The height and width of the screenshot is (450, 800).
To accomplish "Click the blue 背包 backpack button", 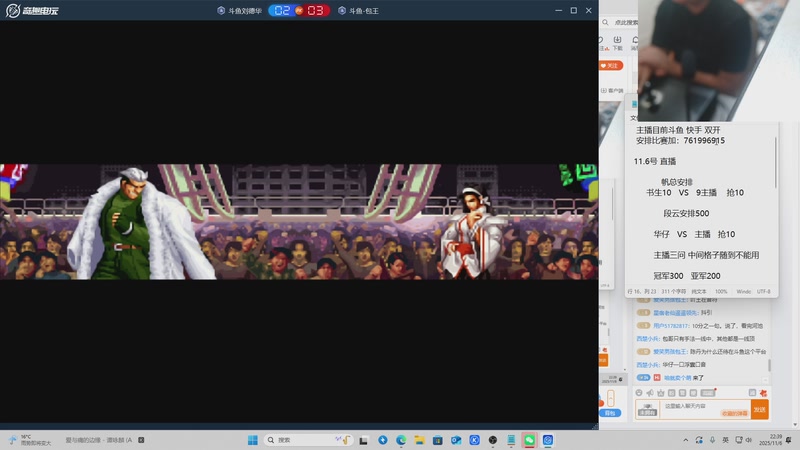I will point(610,413).
